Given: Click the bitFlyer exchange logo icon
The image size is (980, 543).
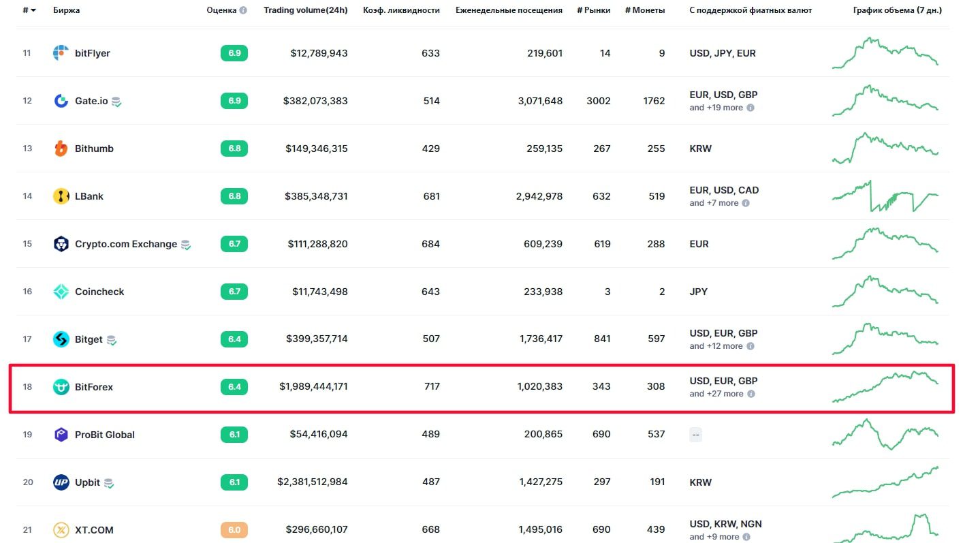Looking at the screenshot, I should pos(61,53).
